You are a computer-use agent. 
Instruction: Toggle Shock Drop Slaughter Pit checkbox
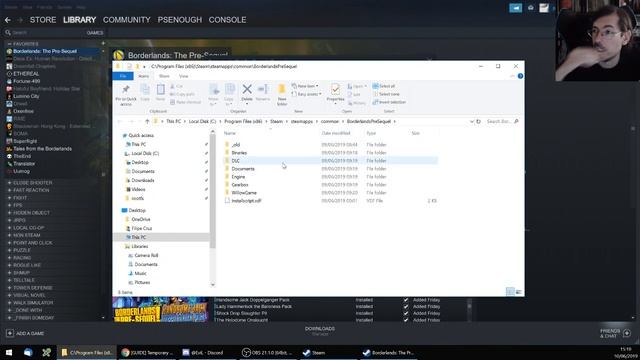coord(406,313)
